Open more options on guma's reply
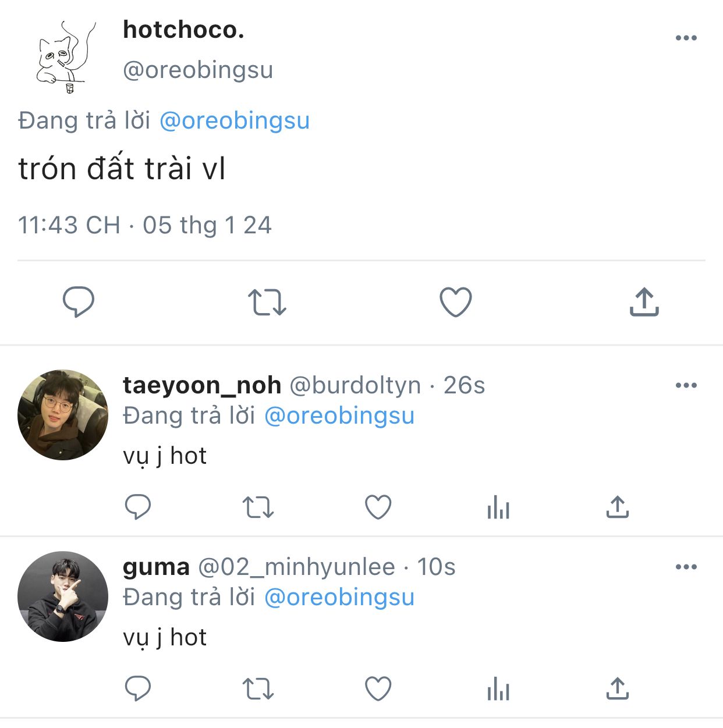This screenshot has height=728, width=723. [686, 567]
